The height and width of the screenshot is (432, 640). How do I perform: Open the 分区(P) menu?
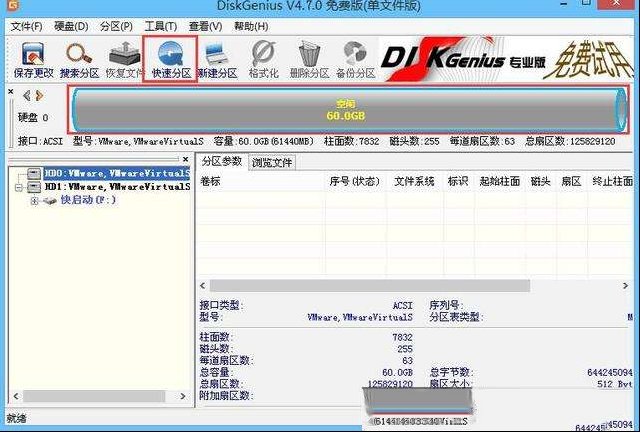pyautogui.click(x=116, y=27)
